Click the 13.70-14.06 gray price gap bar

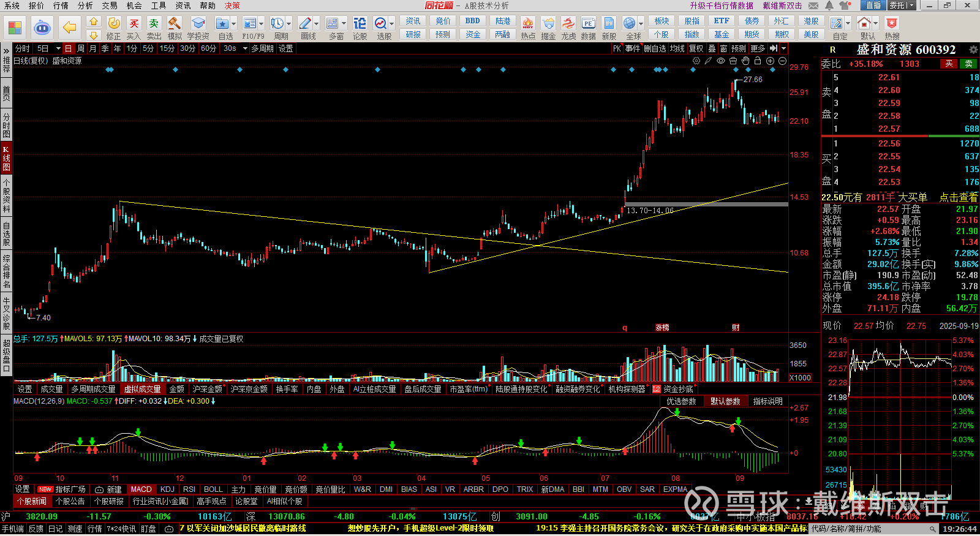(x=706, y=204)
